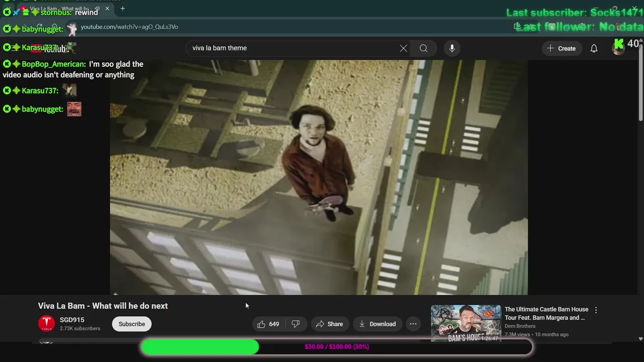Open options menu for Castle Bam video
Screen dimensions: 644x362
[596, 310]
